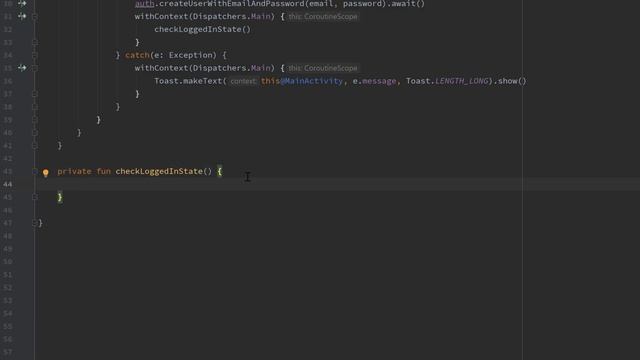The height and width of the screenshot is (360, 640).
Task: Click line number 44 in the gutter
Action: 8,184
